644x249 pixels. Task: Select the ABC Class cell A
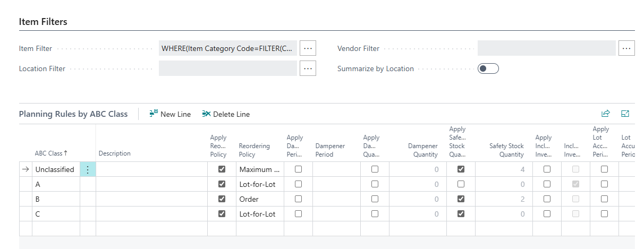coord(56,184)
